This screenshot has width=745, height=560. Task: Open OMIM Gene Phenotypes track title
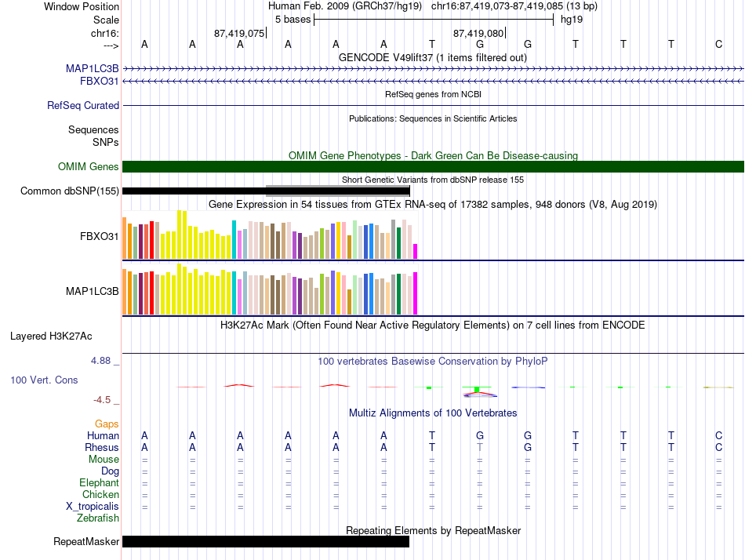433,155
